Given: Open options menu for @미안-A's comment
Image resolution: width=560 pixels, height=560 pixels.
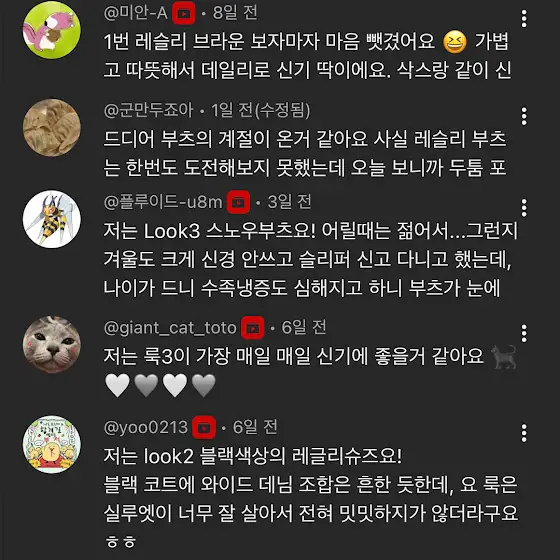Looking at the screenshot, I should point(524,19).
